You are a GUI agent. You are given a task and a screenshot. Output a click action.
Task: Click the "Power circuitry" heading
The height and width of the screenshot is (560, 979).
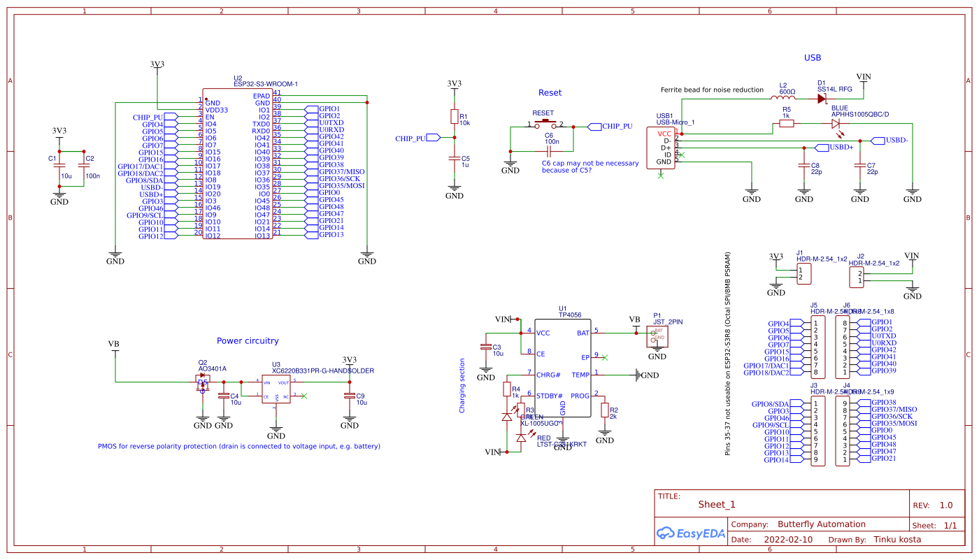point(248,341)
